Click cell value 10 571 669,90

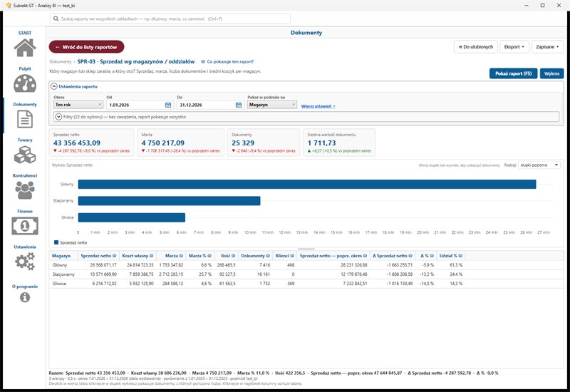pyautogui.click(x=103, y=274)
